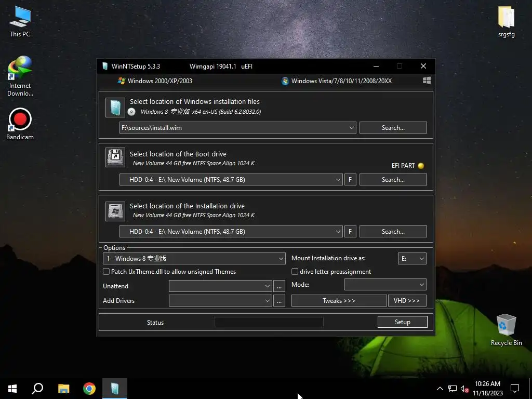Click the muted volume tray icon

(464, 389)
